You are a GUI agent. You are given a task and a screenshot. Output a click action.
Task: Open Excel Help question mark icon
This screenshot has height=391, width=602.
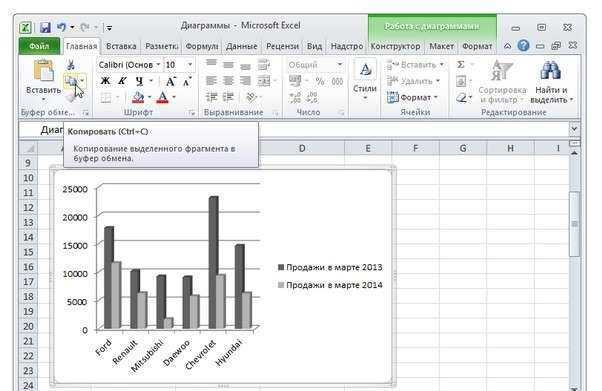tap(523, 46)
